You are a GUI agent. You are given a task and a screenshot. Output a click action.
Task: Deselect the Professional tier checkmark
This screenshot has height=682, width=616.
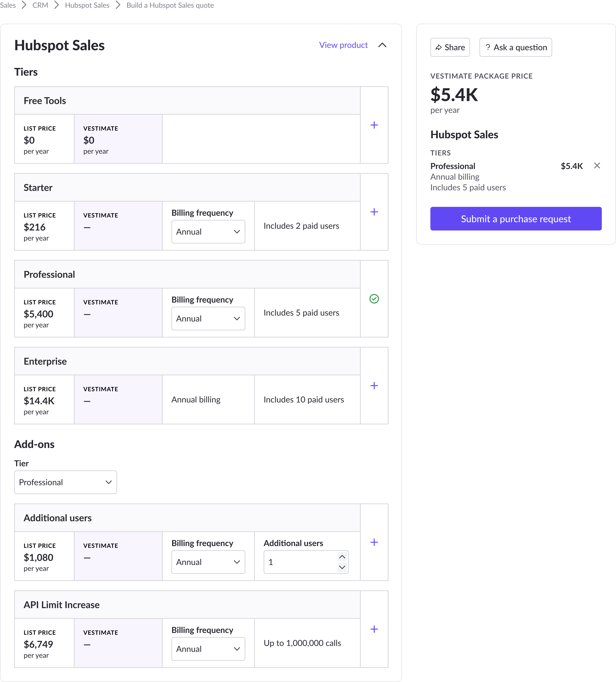coord(374,299)
